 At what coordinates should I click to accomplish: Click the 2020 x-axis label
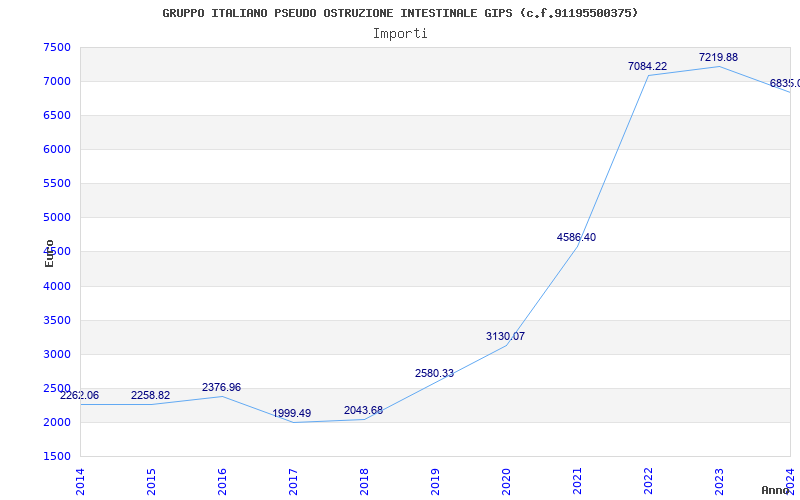pyautogui.click(x=506, y=482)
